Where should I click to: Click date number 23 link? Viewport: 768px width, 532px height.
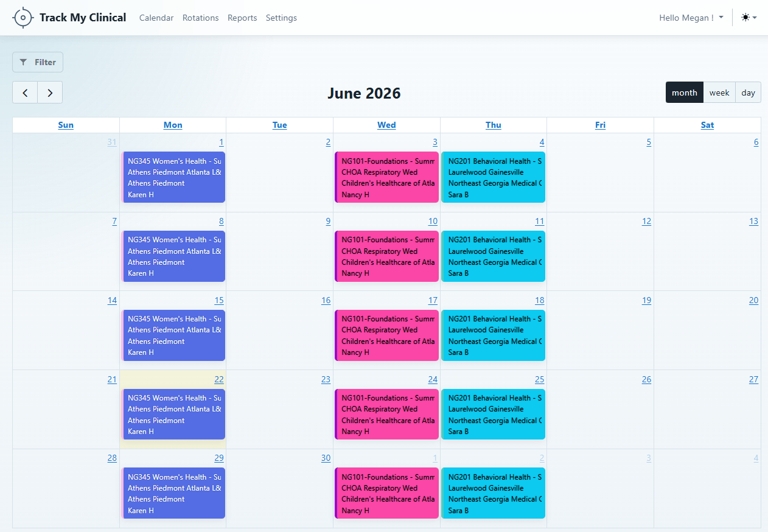pos(326,380)
